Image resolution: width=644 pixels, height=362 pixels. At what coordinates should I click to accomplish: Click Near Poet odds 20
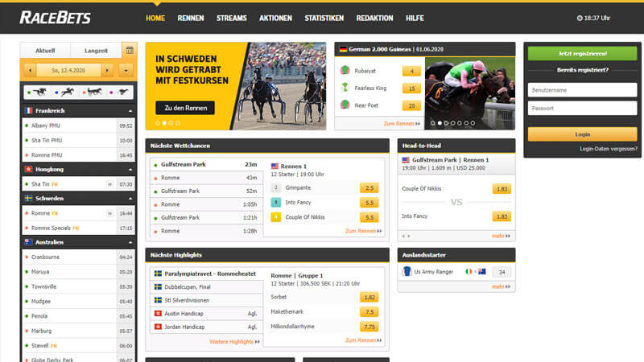(411, 105)
